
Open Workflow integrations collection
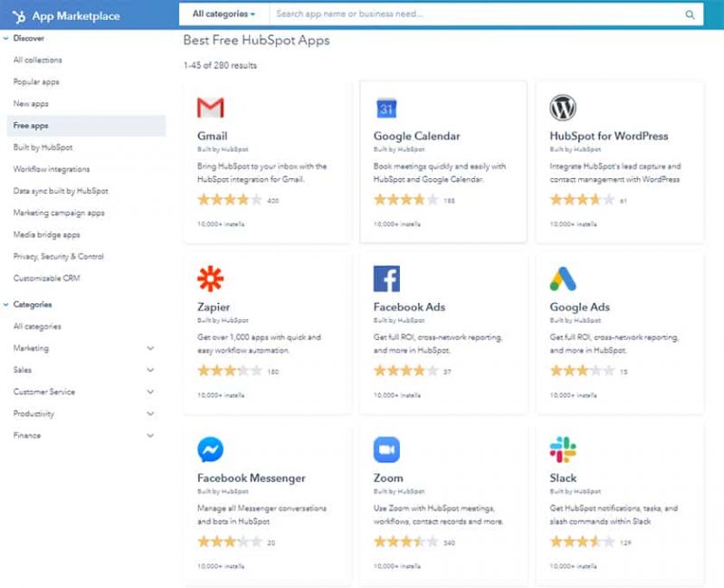52,169
